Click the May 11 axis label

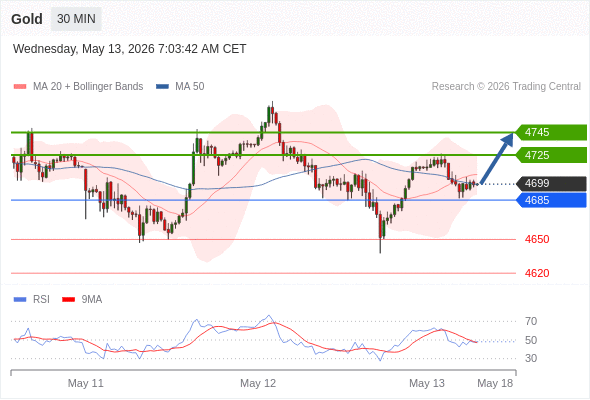(x=85, y=383)
